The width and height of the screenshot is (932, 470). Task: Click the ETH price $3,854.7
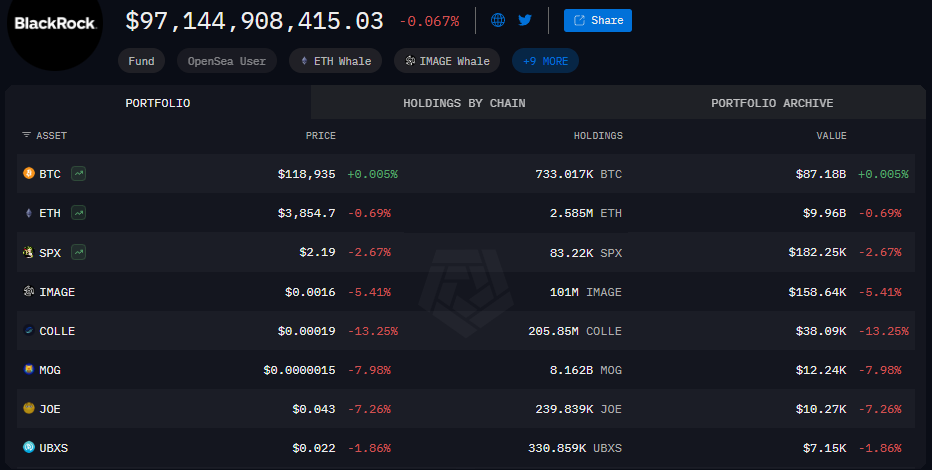click(306, 213)
